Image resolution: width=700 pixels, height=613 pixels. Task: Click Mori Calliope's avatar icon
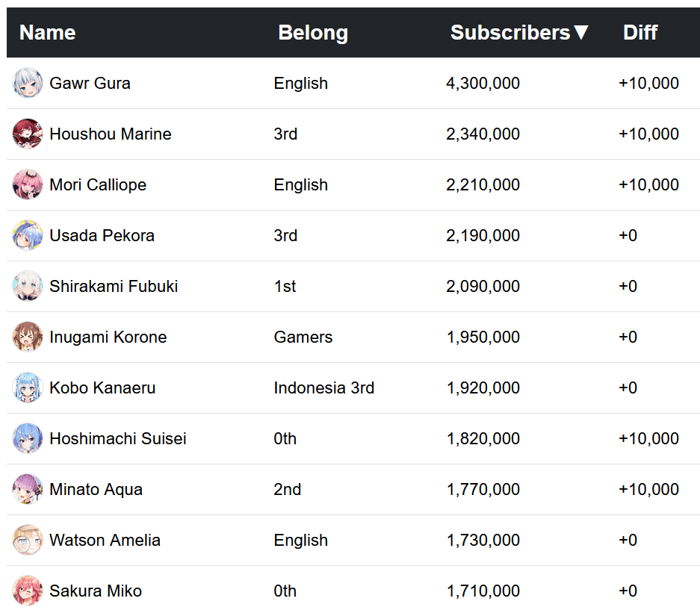point(28,184)
